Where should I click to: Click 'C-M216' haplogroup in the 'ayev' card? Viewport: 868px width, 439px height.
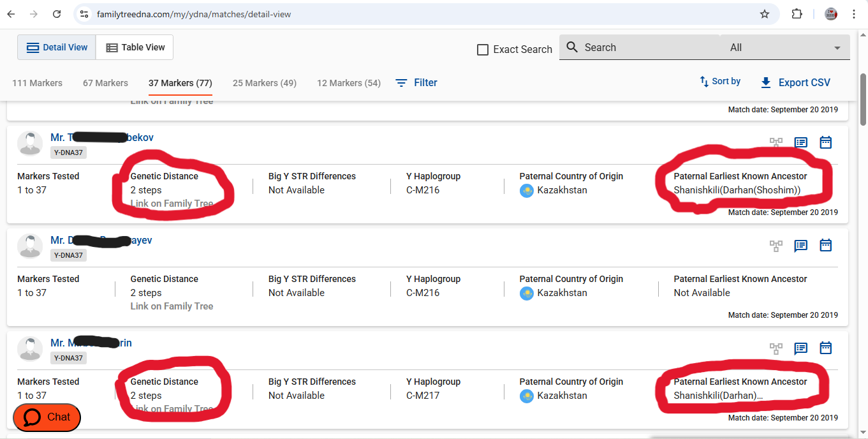tap(423, 293)
